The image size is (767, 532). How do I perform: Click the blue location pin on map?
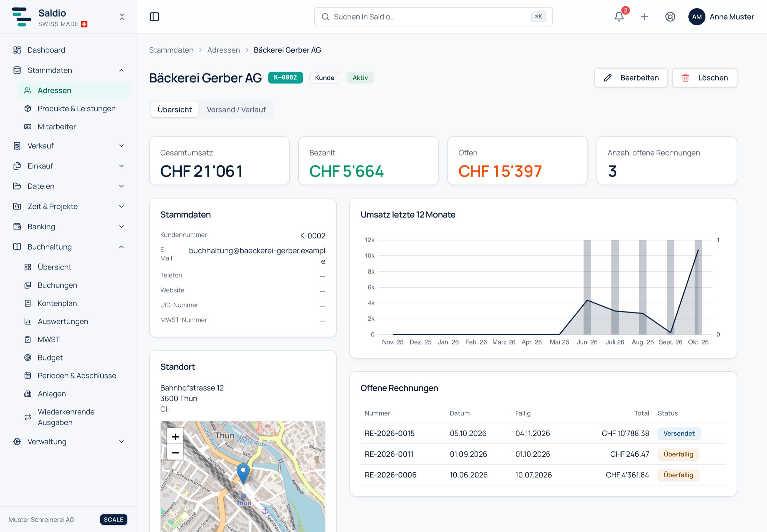coord(243,473)
